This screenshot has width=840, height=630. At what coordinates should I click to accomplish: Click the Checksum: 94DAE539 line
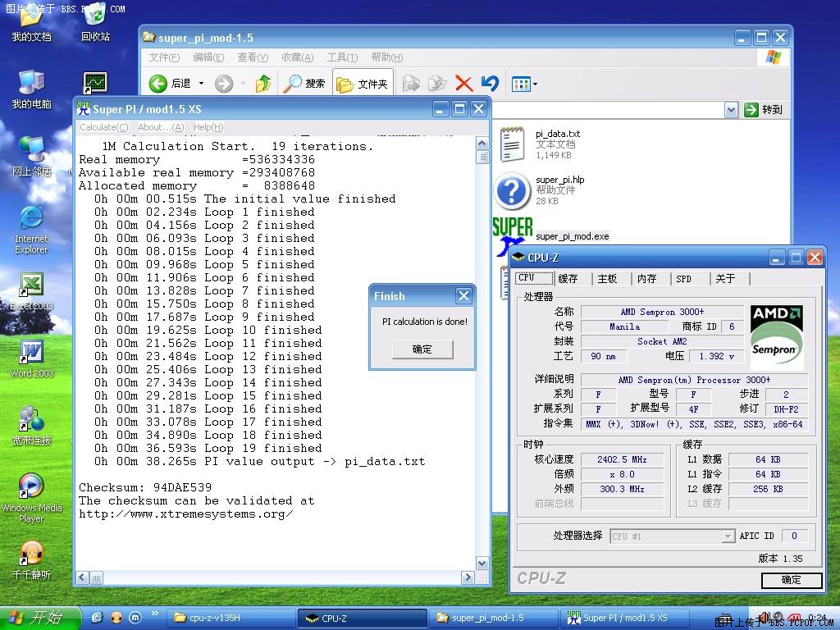pyautogui.click(x=144, y=487)
